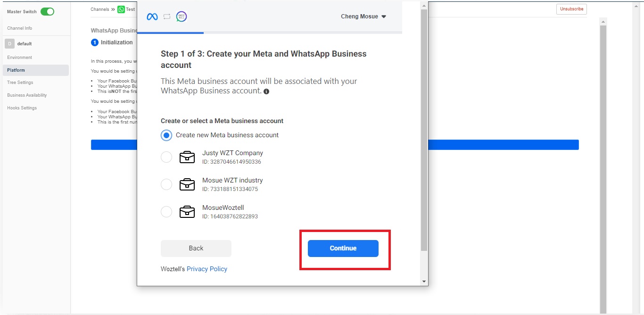
Task: Select the Justy WZT Company radio button
Action: tap(166, 157)
